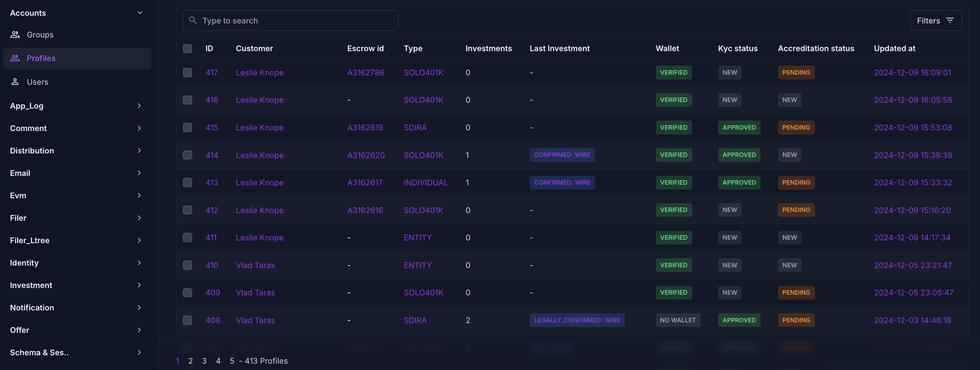This screenshot has height=370, width=980.
Task: Toggle the select-all checkbox in table header
Action: coord(188,48)
